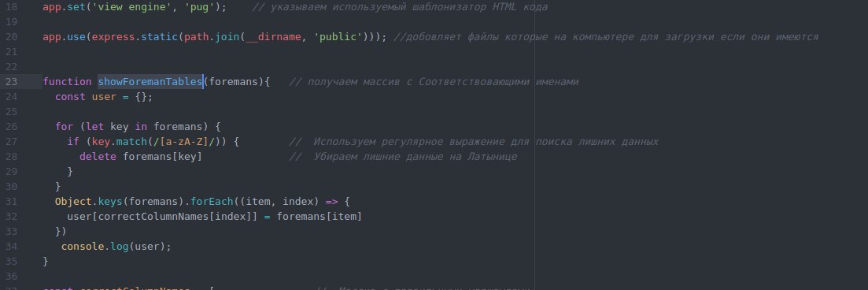This screenshot has width=868, height=290.
Task: Click the __dirname variable
Action: tap(274, 37)
